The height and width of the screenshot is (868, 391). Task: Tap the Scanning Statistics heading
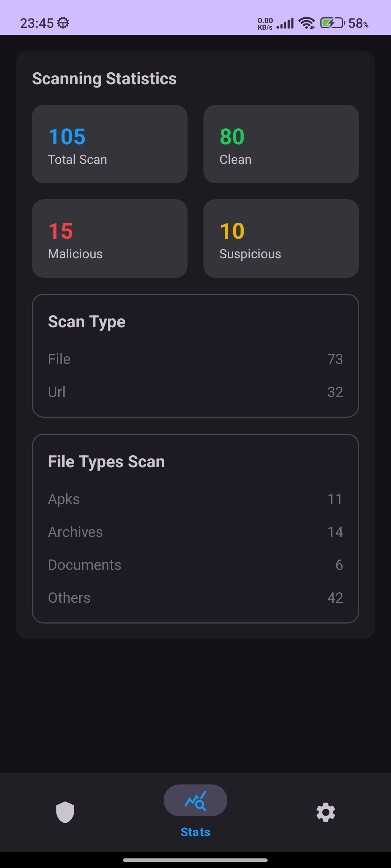[104, 79]
